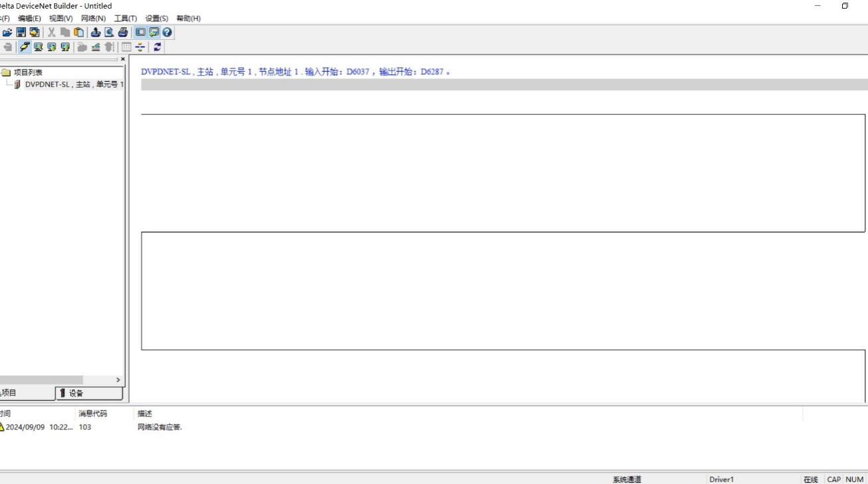Open a project with the open-folder icon
The image size is (868, 484).
tap(7, 32)
